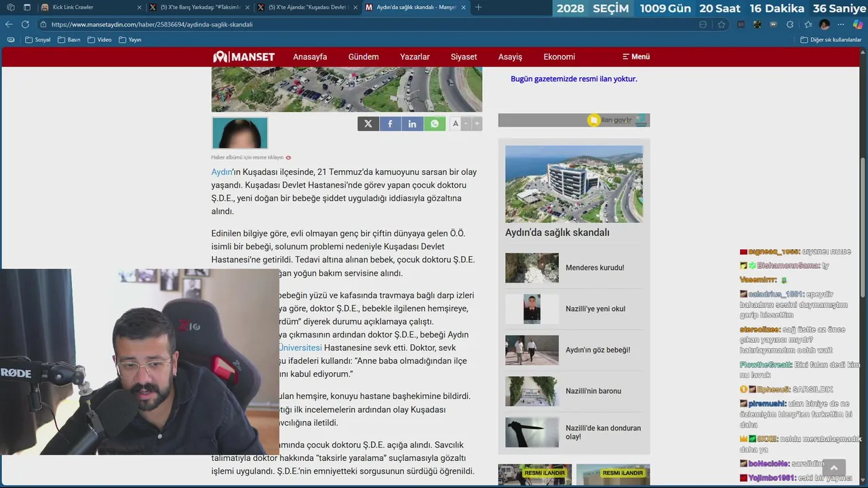Click the ilan.gov.tr banner

[574, 120]
